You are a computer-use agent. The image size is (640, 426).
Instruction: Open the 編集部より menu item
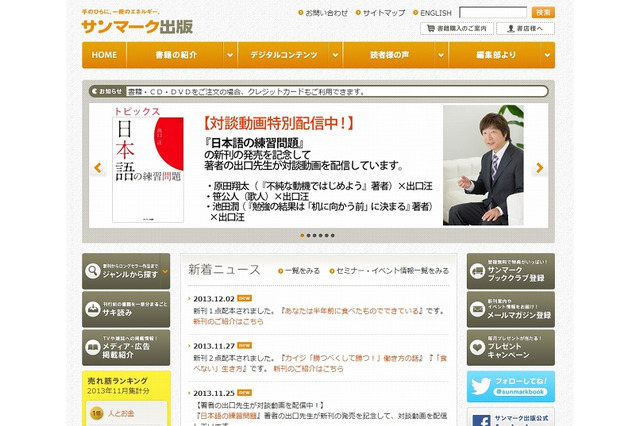(496, 55)
